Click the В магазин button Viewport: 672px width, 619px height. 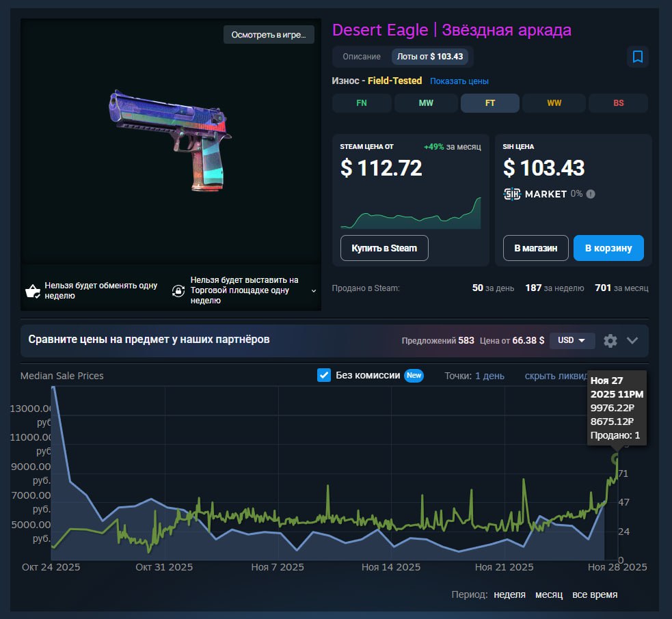click(535, 248)
